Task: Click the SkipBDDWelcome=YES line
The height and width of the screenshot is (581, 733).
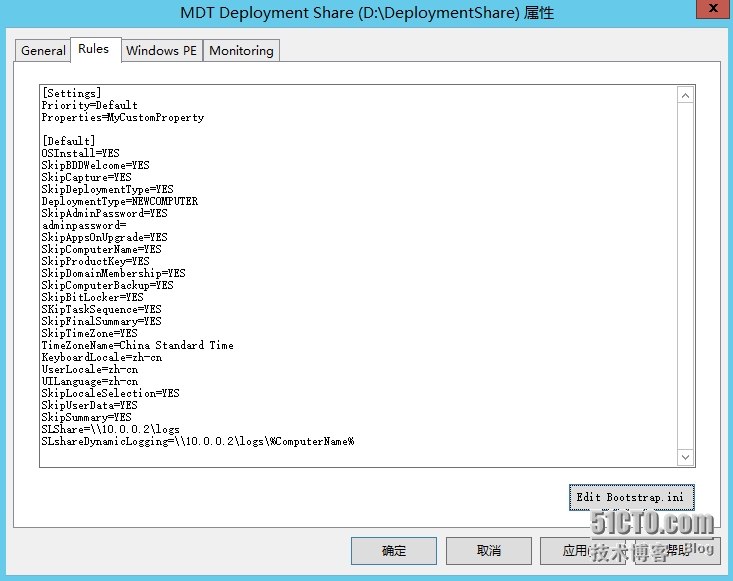Action: click(x=95, y=165)
